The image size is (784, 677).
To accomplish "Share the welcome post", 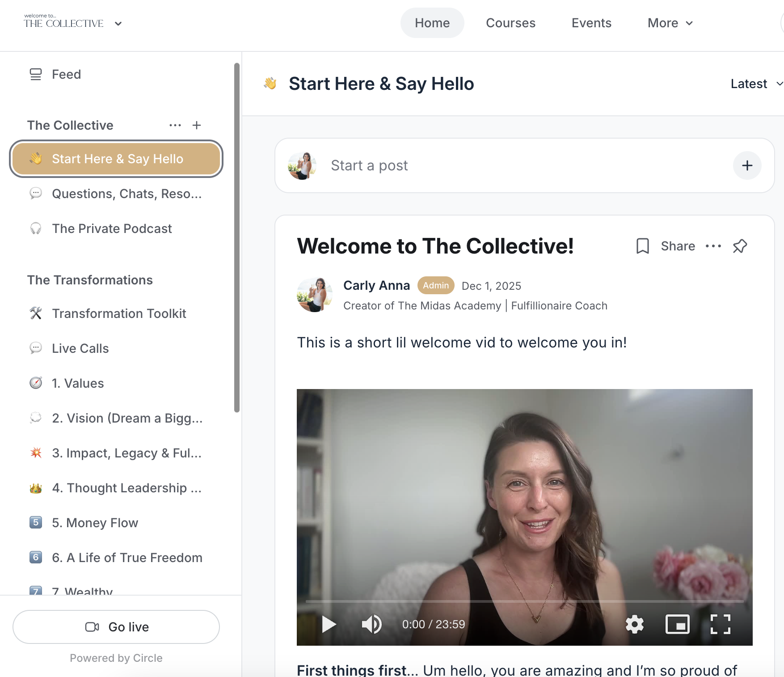I will pyautogui.click(x=678, y=246).
